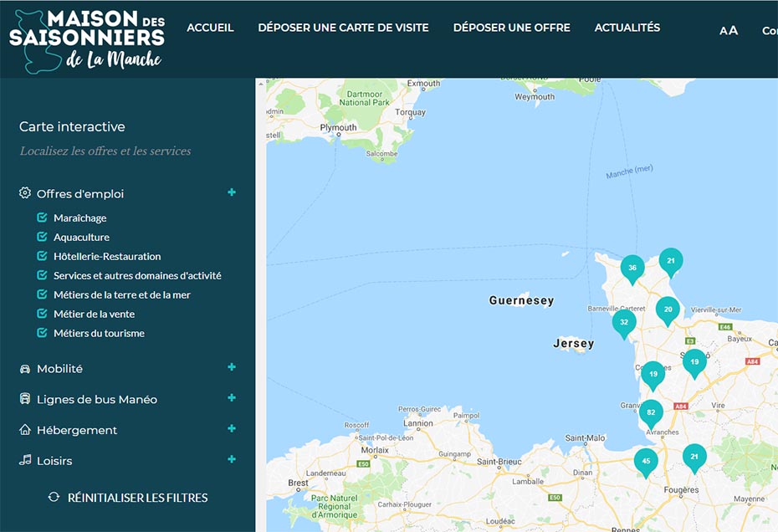Click the Exmouth label on the map

click(424, 84)
